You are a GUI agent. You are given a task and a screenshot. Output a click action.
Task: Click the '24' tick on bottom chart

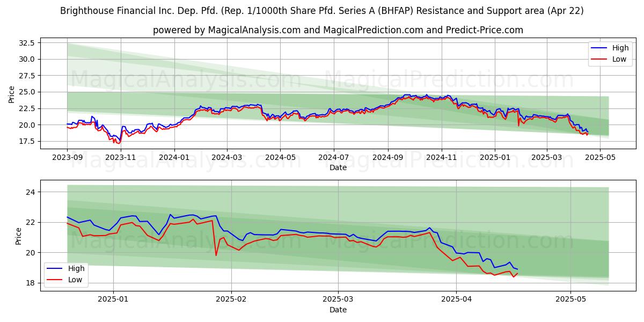click(31, 192)
